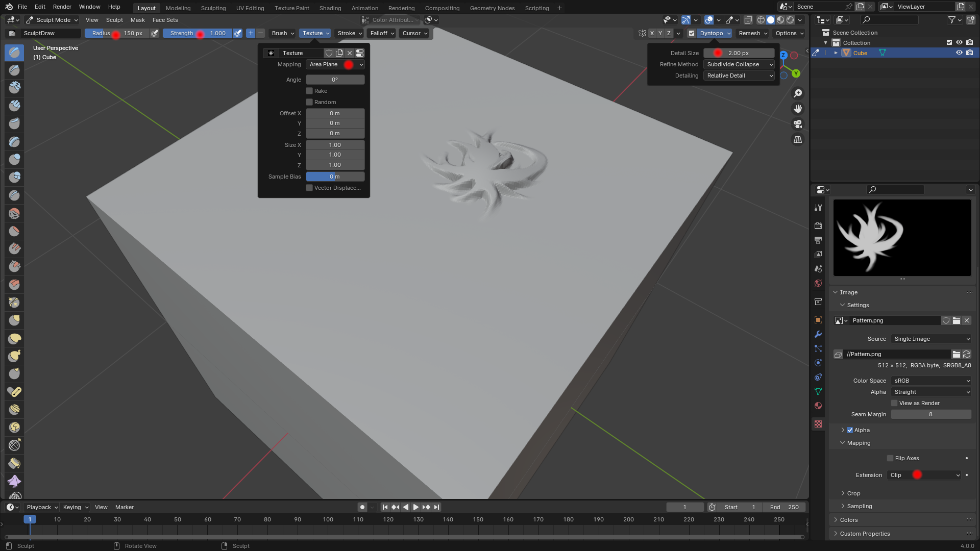Select the Grab brush tool
The width and height of the screenshot is (980, 551).
(14, 320)
